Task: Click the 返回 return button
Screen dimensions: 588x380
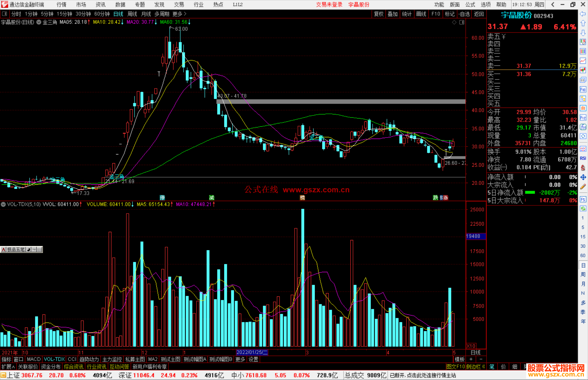Action: pos(479,14)
